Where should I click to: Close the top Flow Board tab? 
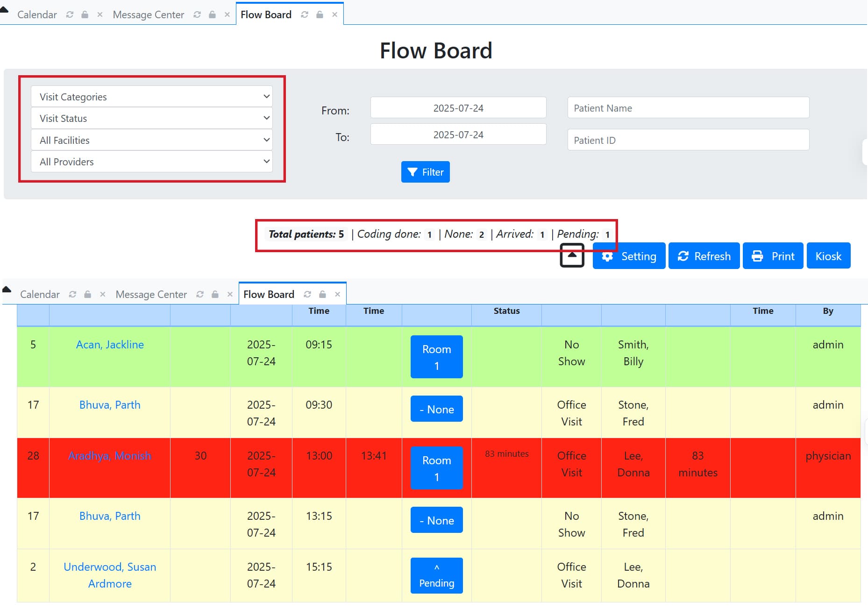coord(334,14)
